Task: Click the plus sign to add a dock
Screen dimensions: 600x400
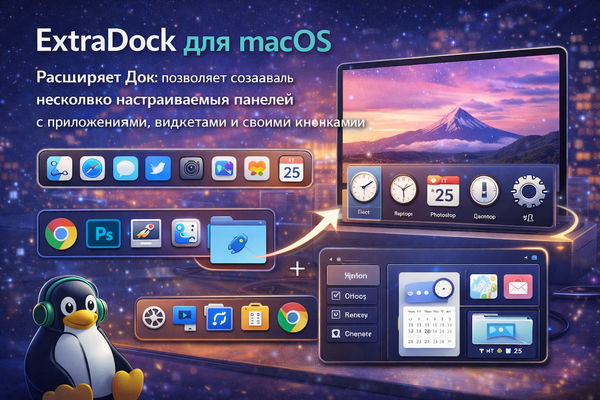Action: point(297,269)
